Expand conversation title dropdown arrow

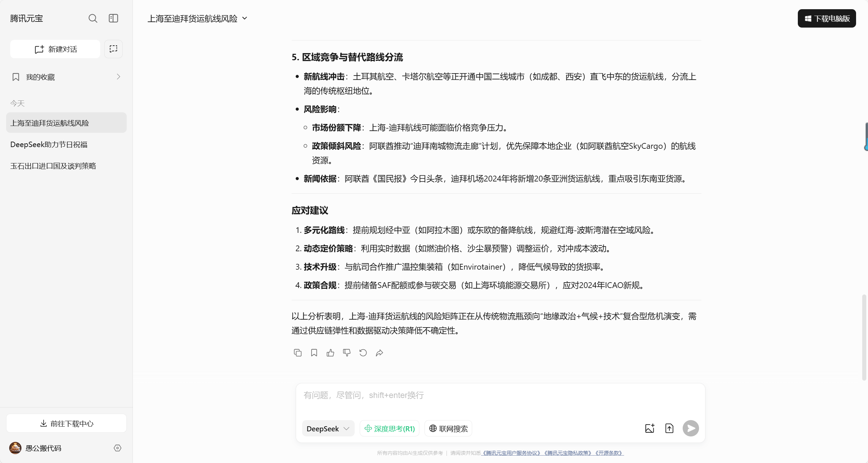245,18
